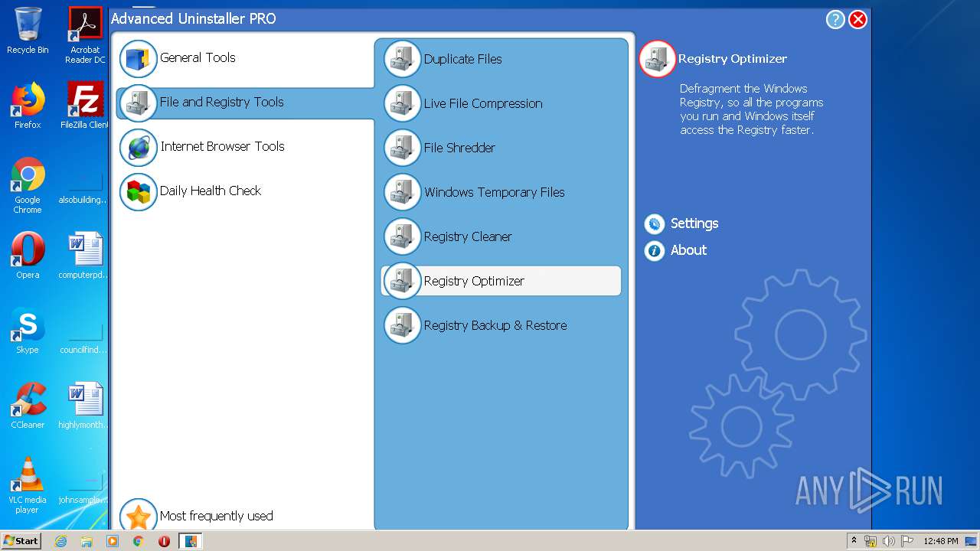Viewport: 980px width, 551px height.
Task: Click the 12:48 PM taskbar clock
Action: [x=941, y=541]
